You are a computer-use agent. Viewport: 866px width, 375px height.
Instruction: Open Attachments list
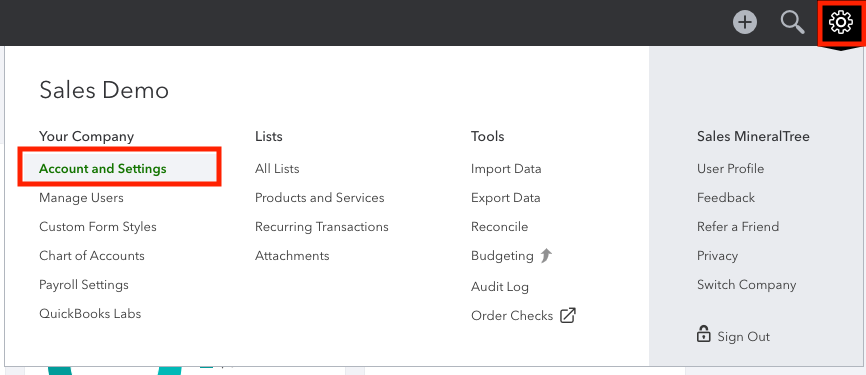pyautogui.click(x=292, y=256)
